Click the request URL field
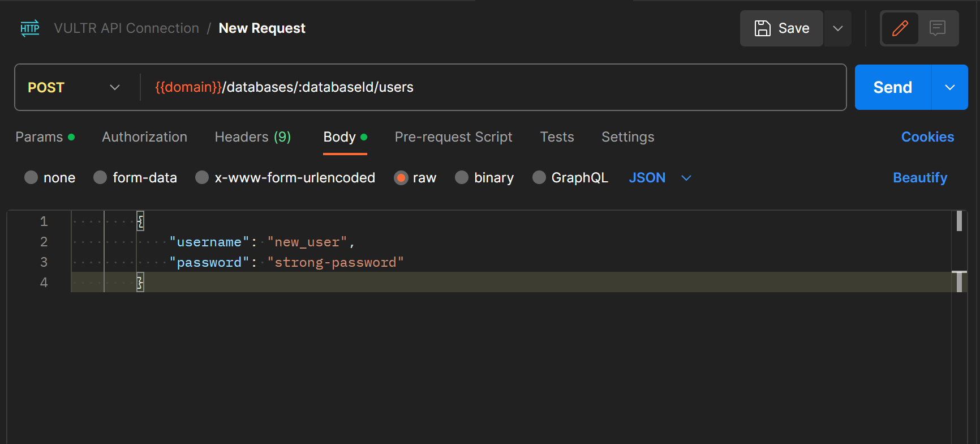Image resolution: width=980 pixels, height=444 pixels. [x=492, y=87]
